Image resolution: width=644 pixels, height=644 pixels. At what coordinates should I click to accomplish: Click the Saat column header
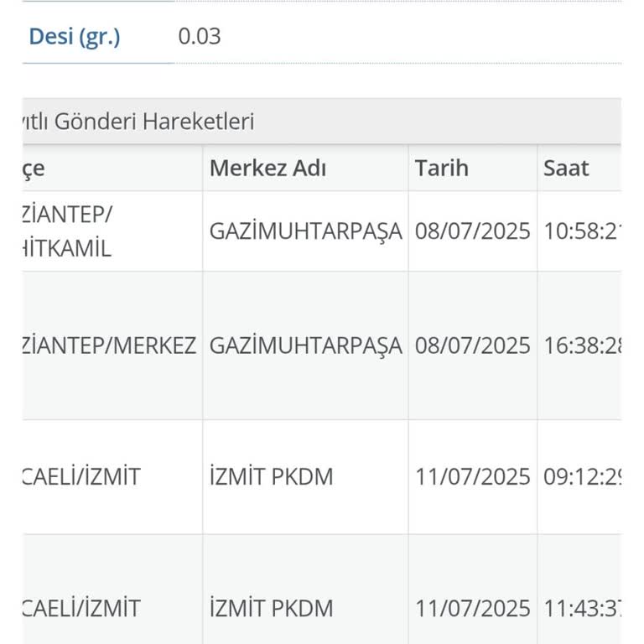(x=566, y=168)
